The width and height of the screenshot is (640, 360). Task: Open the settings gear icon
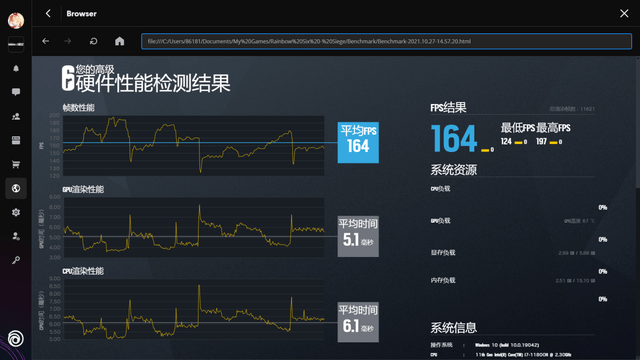point(16,212)
